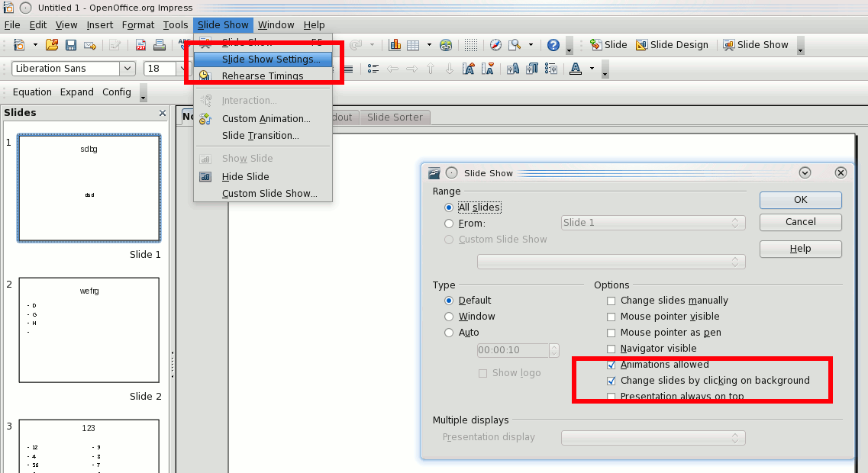Screen dimensions: 868x473
Task: Select Slide 2 thumbnail in Slides panel
Action: pyautogui.click(x=89, y=330)
